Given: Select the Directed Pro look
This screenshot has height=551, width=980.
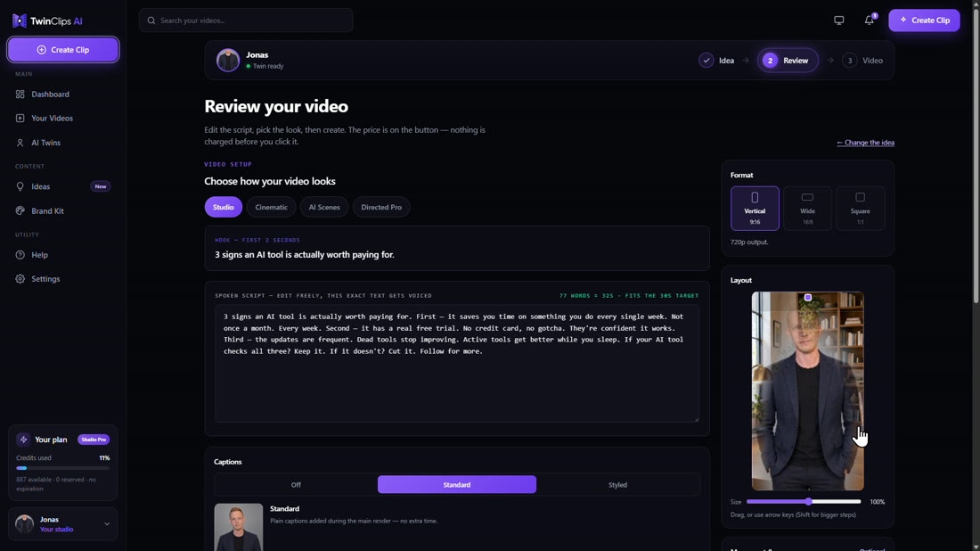Looking at the screenshot, I should click(x=381, y=207).
